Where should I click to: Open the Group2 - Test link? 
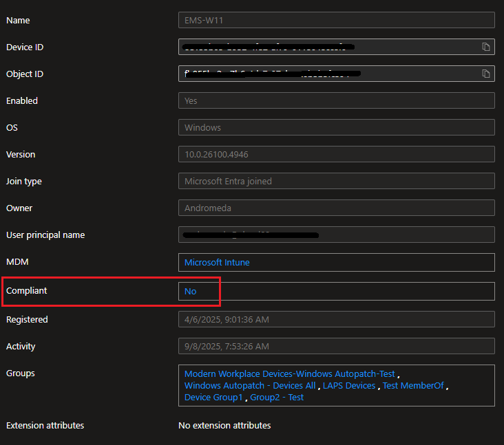[x=277, y=397]
